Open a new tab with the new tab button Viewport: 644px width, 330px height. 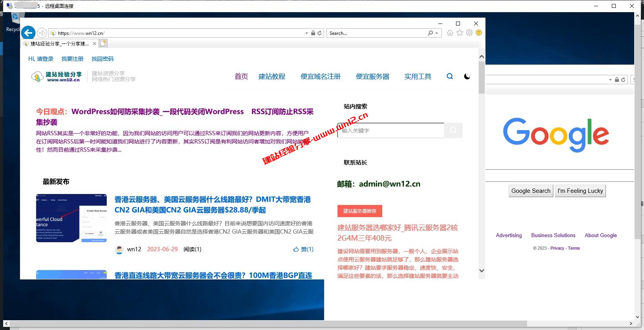pos(103,44)
